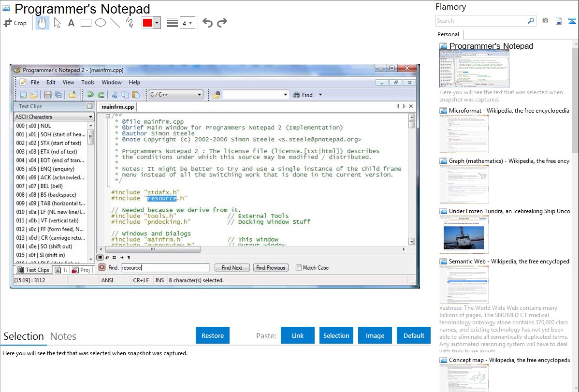Click the Cut scissors toolbar icon
579x392 pixels.
(x=115, y=95)
